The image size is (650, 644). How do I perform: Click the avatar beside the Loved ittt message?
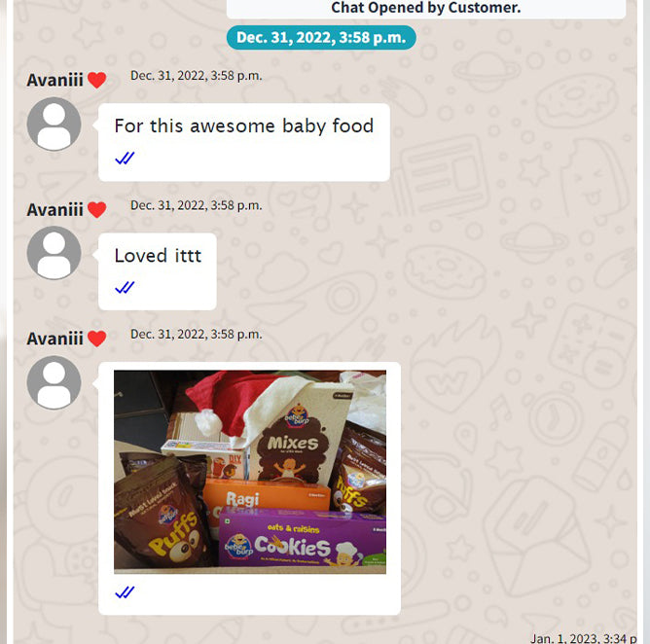coord(54,253)
